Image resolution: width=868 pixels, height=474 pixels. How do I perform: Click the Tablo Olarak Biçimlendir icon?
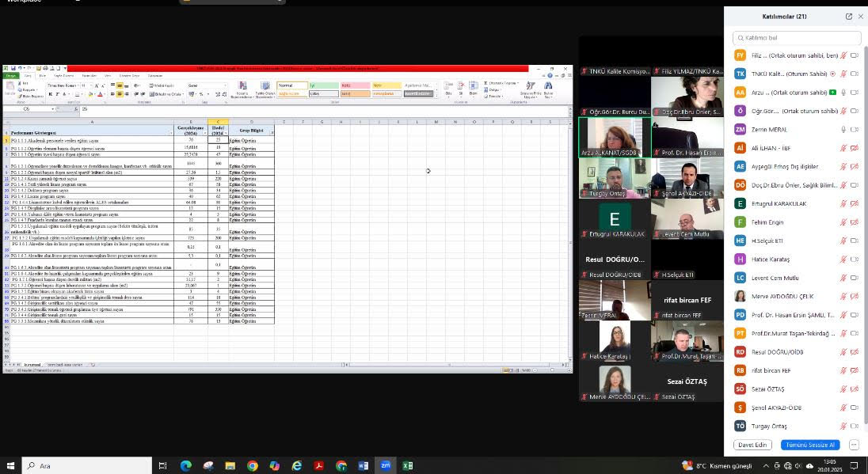(x=265, y=89)
